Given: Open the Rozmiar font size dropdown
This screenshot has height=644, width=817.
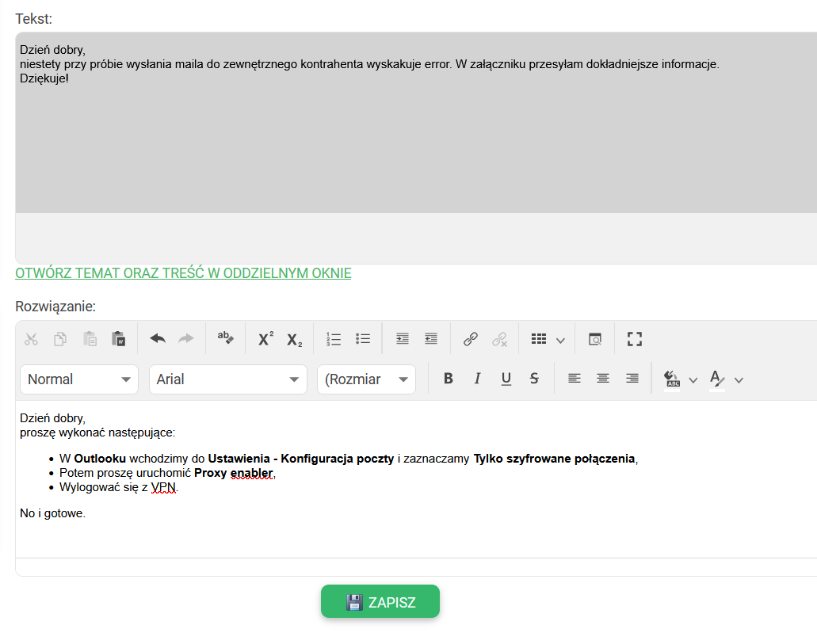Looking at the screenshot, I should 366,379.
